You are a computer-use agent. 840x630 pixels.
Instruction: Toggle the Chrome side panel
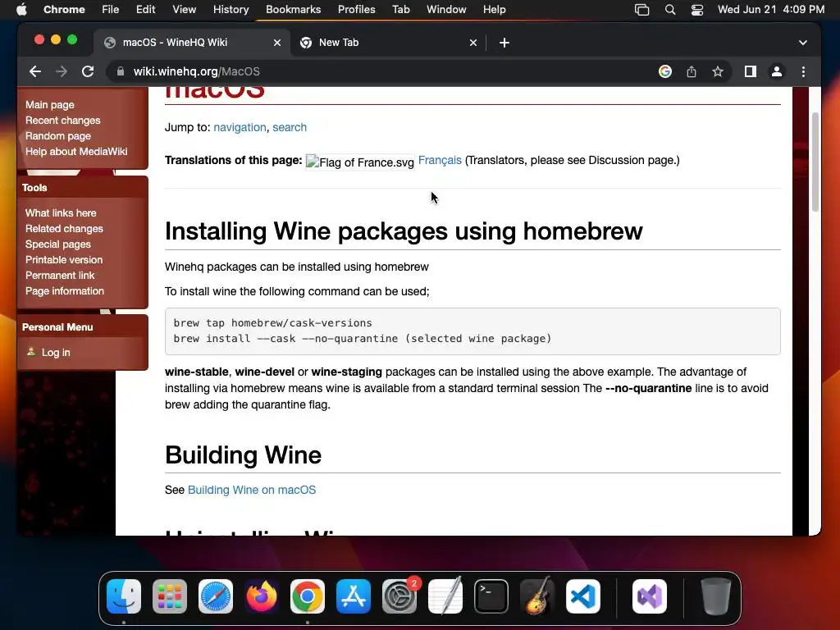[750, 71]
